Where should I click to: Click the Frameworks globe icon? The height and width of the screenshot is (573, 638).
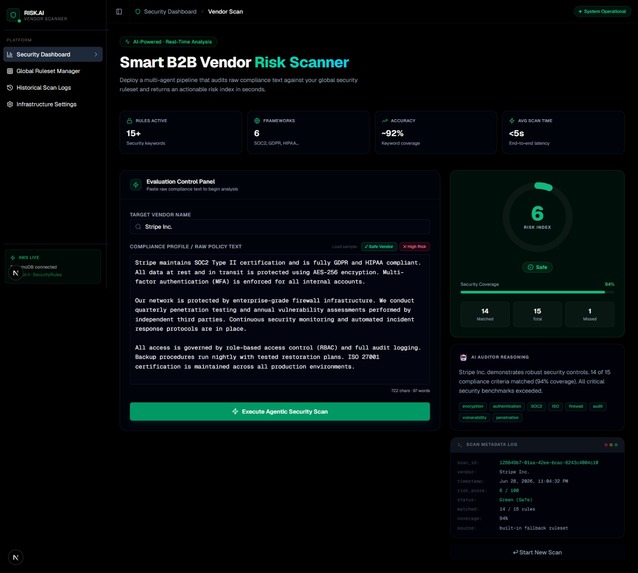pyautogui.click(x=257, y=121)
